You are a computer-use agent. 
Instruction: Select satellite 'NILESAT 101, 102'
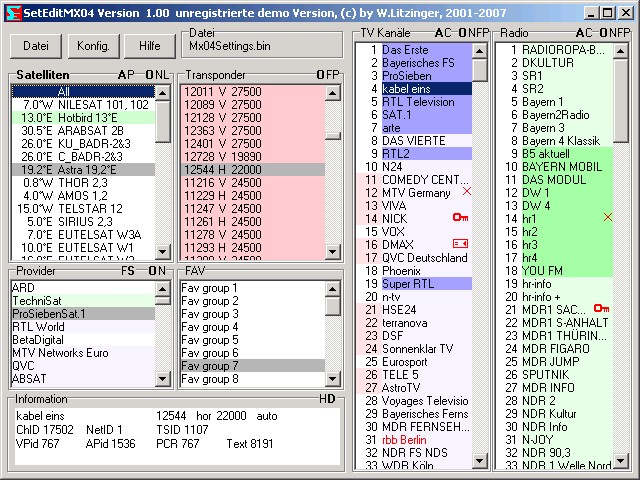tap(83, 104)
